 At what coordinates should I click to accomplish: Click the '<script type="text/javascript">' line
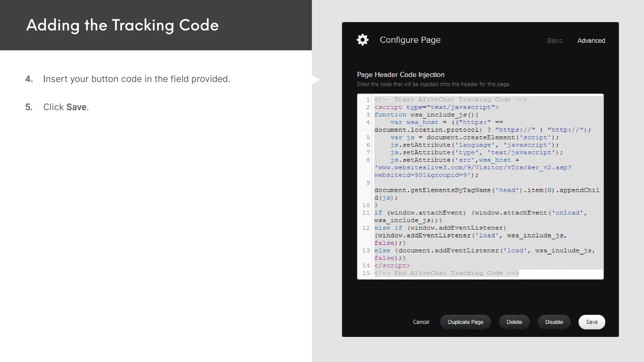436,107
